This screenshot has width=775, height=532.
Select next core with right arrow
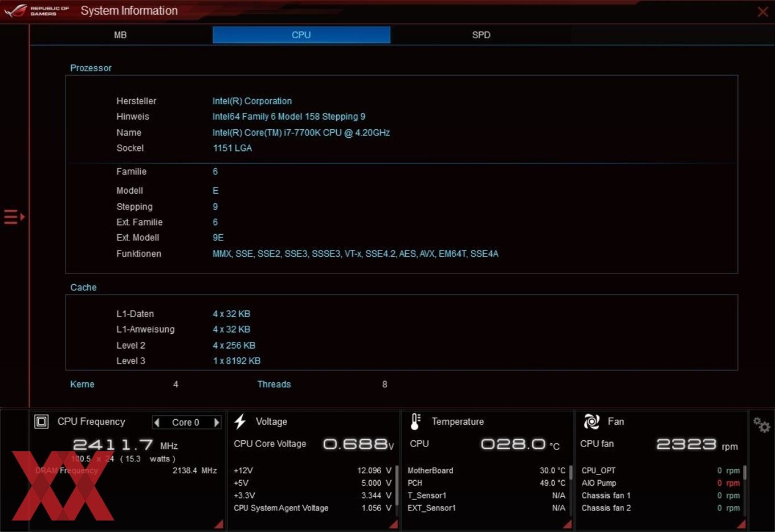pos(217,422)
